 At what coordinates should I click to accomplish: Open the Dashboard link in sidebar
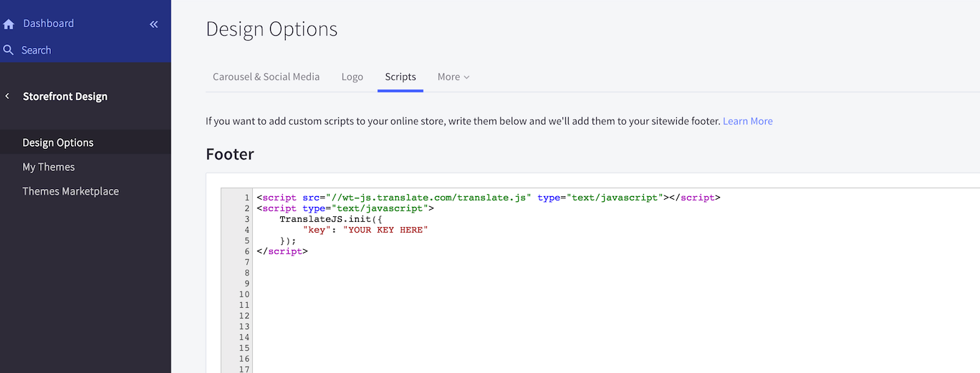click(48, 24)
